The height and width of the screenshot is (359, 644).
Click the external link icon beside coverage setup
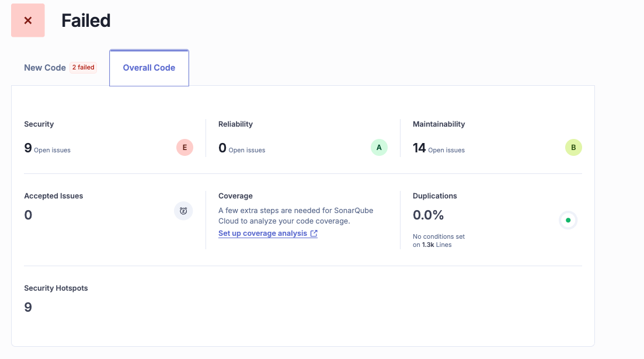tap(314, 233)
